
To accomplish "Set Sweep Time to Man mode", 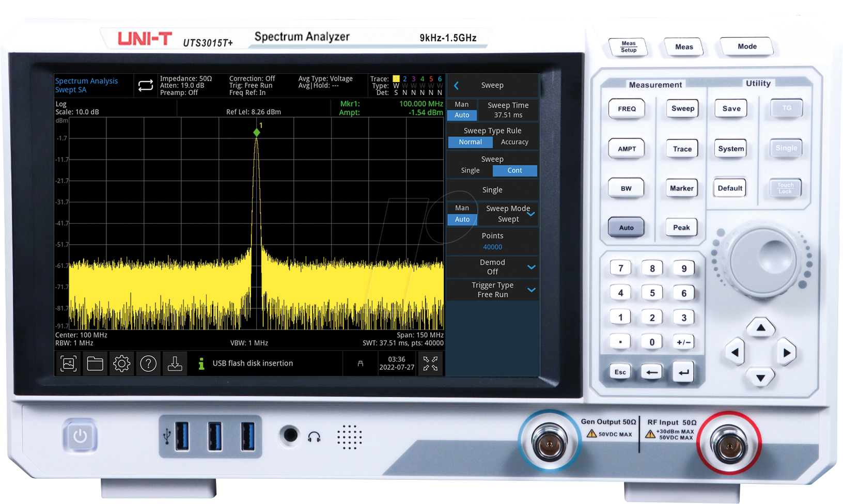I will (x=462, y=104).
